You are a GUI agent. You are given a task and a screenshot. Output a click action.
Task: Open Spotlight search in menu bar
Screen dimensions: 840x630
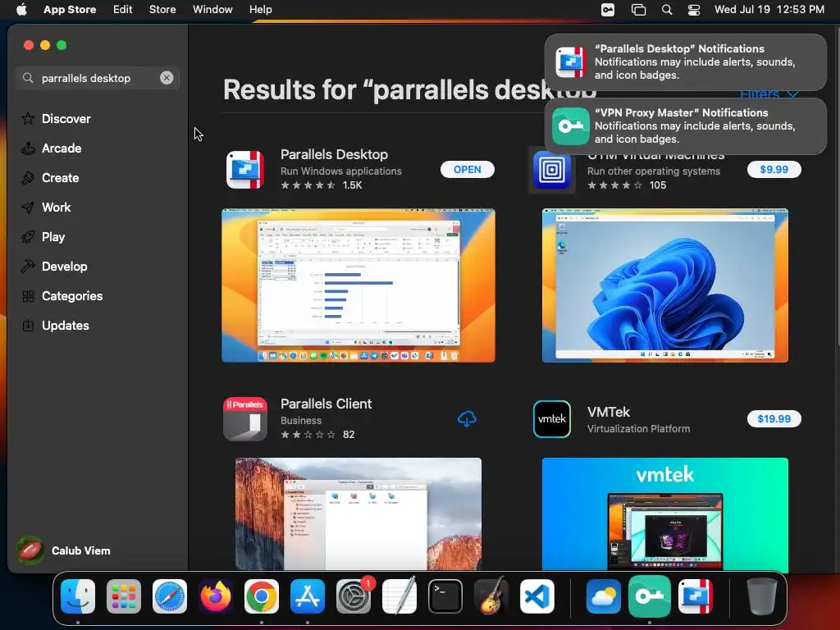[666, 10]
